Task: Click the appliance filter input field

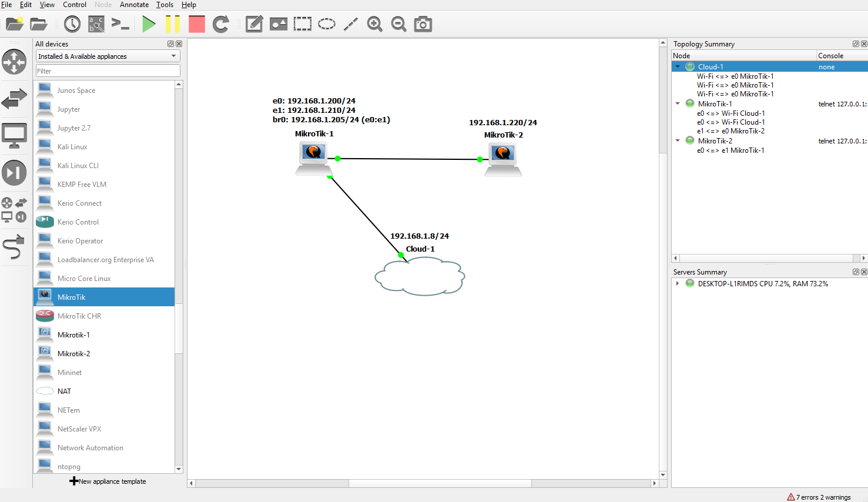Action: pos(108,70)
